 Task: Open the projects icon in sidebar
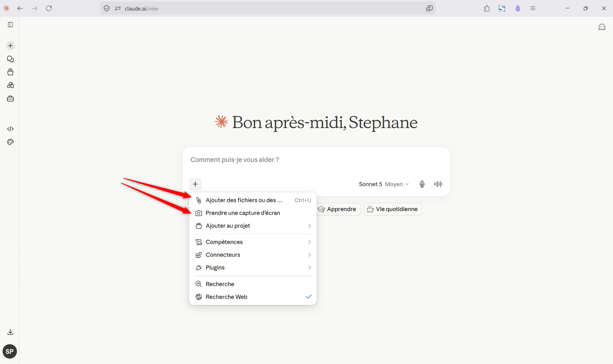[10, 72]
